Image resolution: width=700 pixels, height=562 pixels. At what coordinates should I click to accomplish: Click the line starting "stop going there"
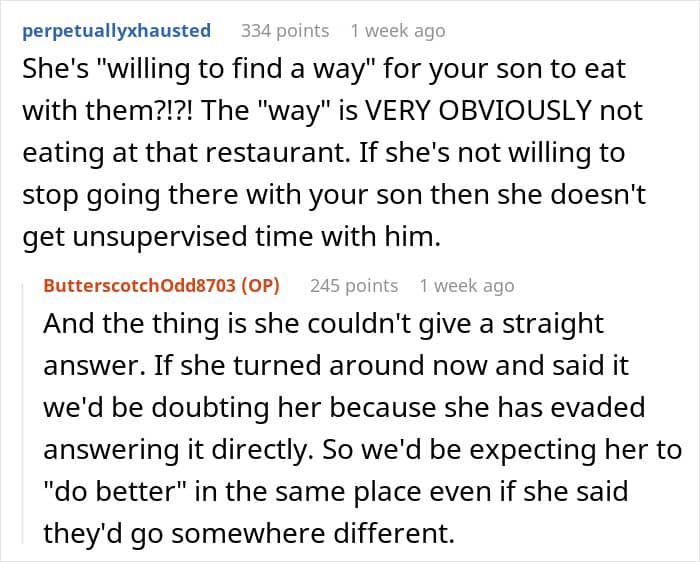coord(334,196)
